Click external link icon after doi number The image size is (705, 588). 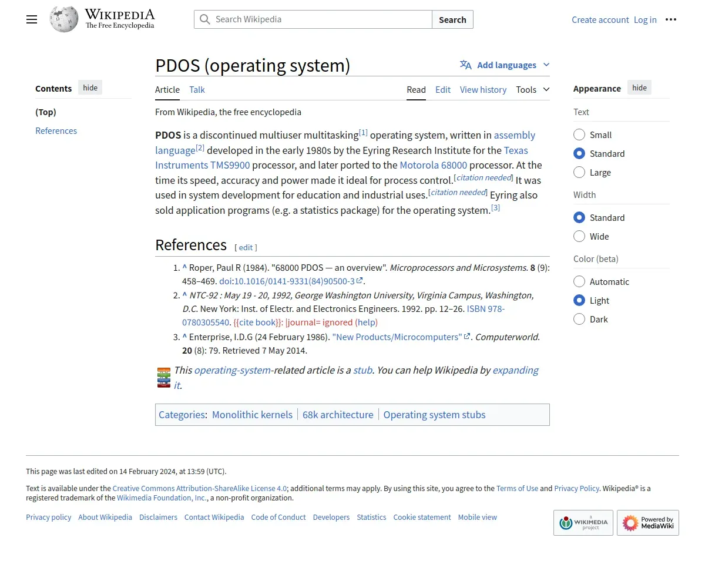coord(360,281)
